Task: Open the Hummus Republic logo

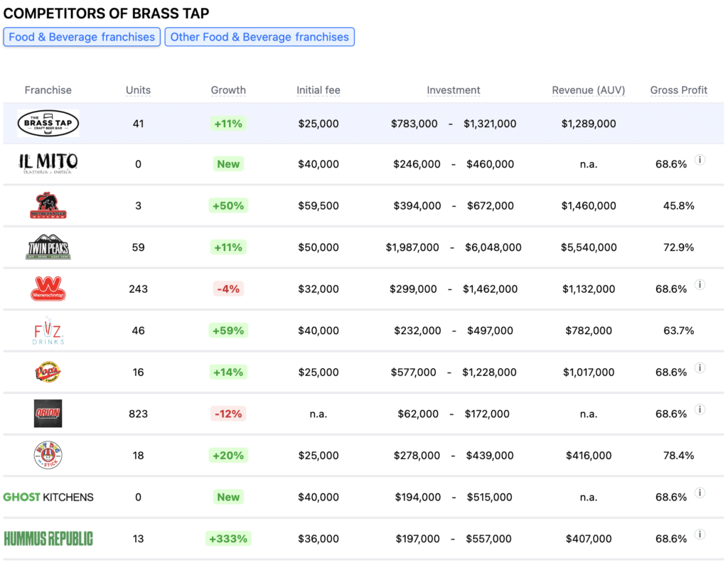Action: point(48,539)
